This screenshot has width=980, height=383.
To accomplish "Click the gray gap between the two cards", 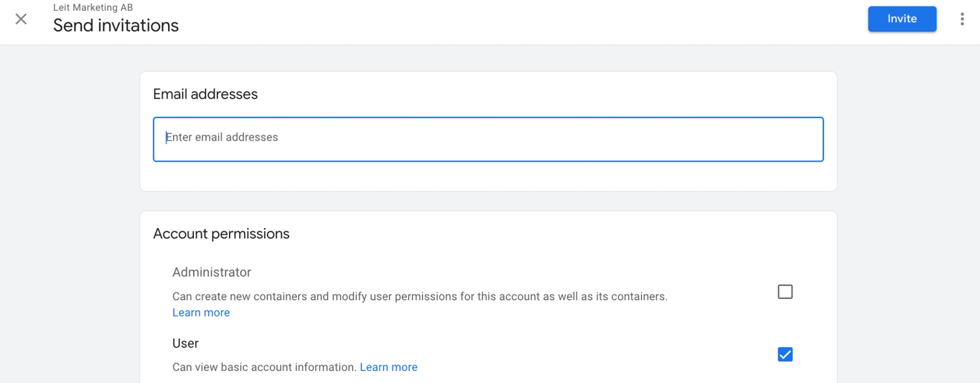I will coord(488,201).
